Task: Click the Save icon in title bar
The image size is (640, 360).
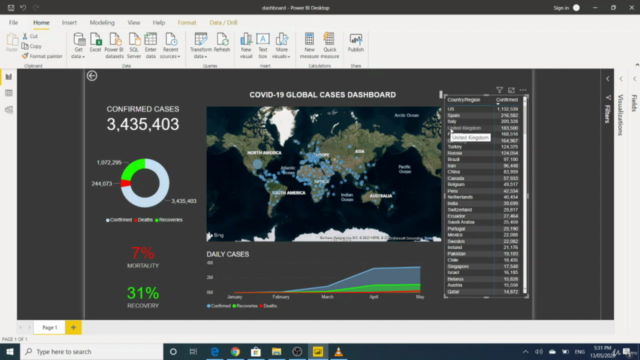Action: pos(11,8)
